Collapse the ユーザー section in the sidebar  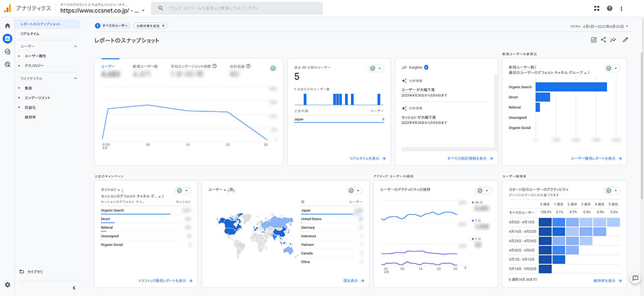75,46
